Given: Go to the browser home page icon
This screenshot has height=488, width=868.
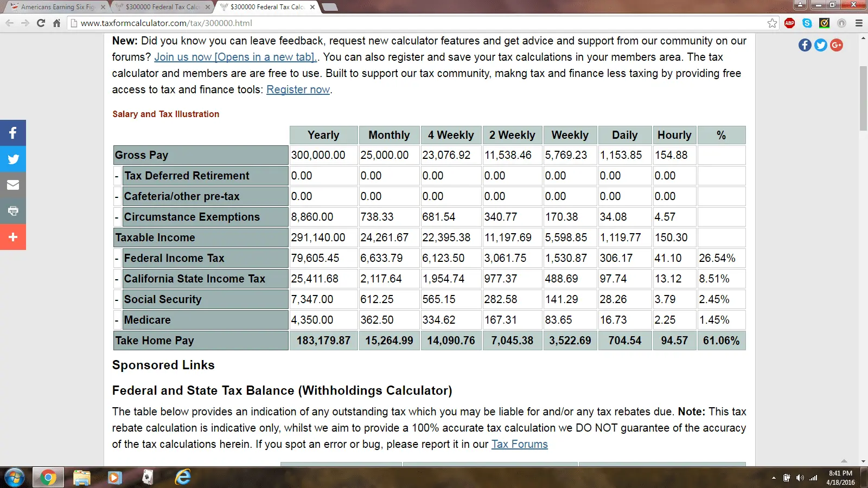Looking at the screenshot, I should click(56, 23).
